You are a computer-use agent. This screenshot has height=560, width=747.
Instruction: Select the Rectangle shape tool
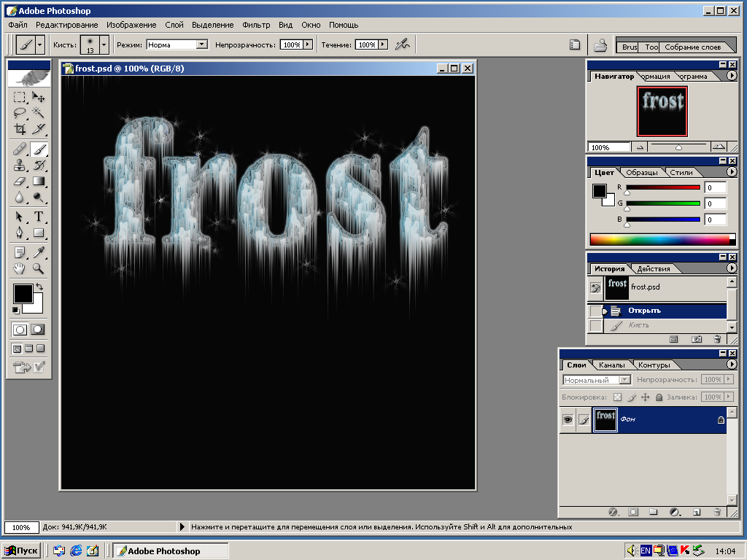pyautogui.click(x=39, y=233)
